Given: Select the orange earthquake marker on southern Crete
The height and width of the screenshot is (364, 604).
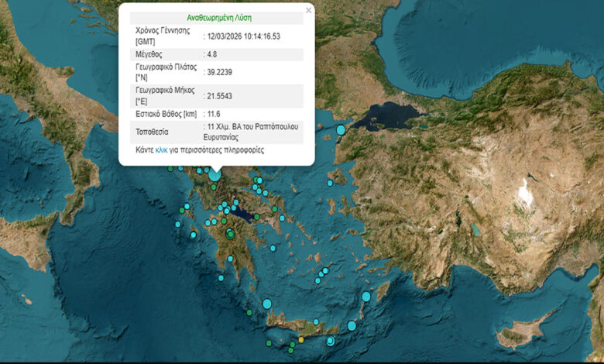Looking at the screenshot, I should pos(301,339).
